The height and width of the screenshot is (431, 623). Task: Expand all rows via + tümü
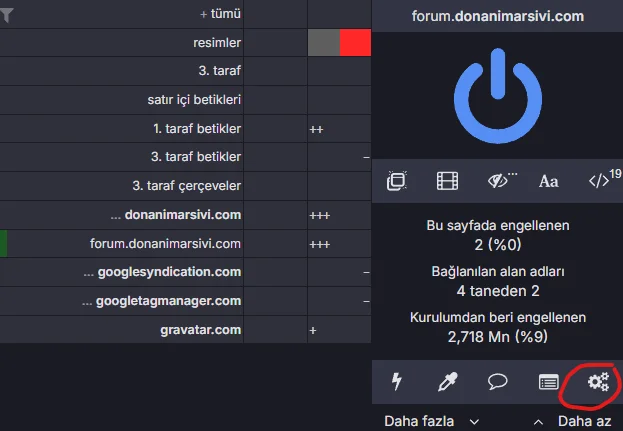(220, 14)
